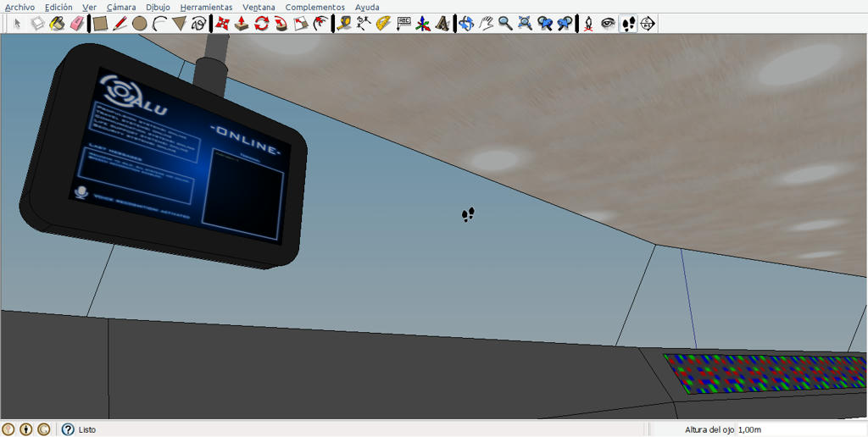868x437 pixels.
Task: Activate the red Rotate tool
Action: pos(261,23)
